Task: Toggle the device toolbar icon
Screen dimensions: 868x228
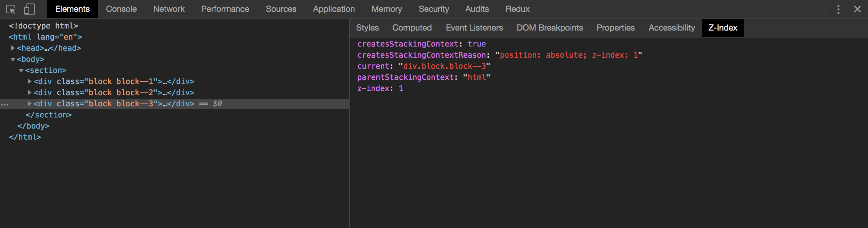Action: coord(30,9)
